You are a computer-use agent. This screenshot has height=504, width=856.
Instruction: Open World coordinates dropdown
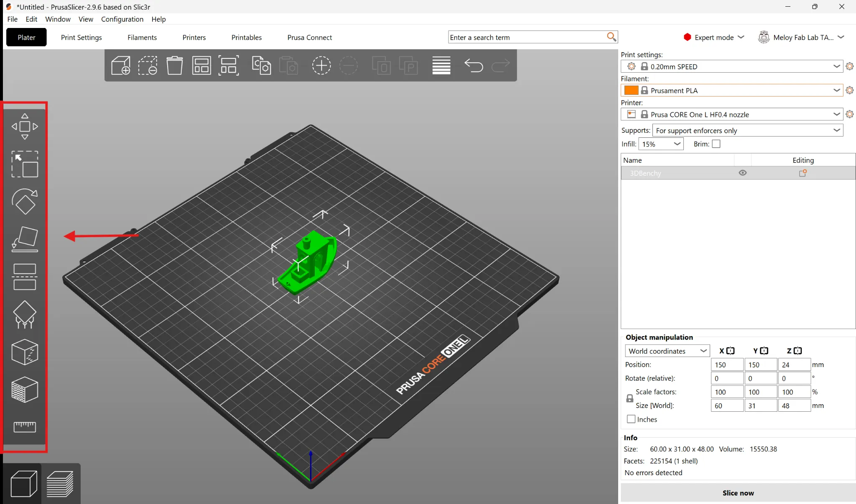667,351
